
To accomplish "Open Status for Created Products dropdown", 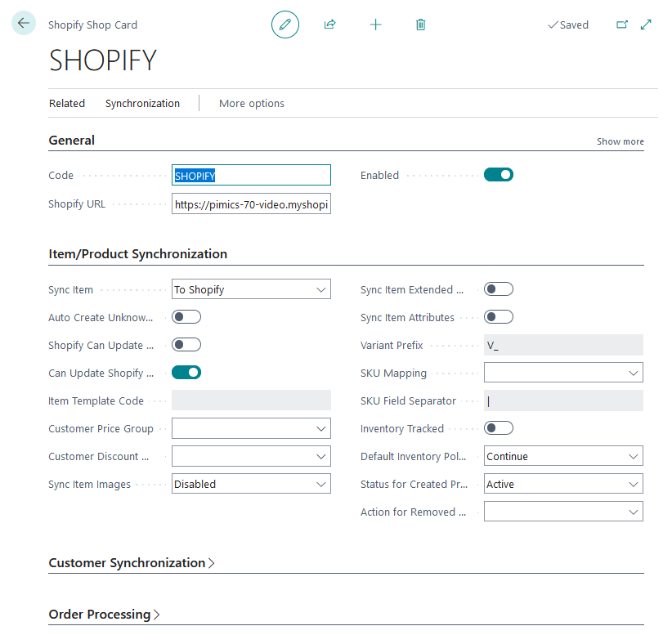I will [563, 484].
